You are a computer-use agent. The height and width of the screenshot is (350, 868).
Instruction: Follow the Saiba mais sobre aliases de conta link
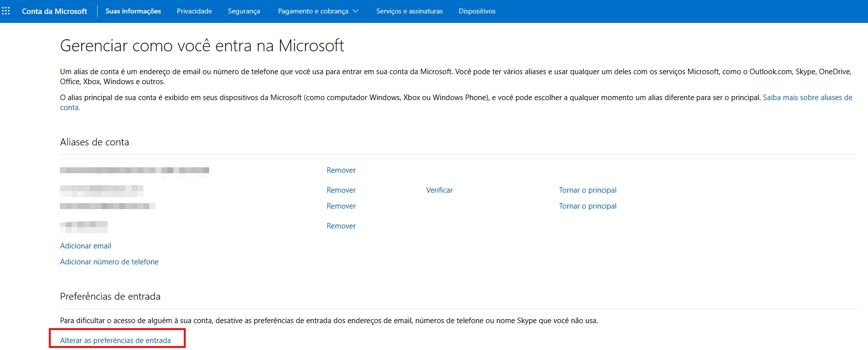(x=808, y=98)
